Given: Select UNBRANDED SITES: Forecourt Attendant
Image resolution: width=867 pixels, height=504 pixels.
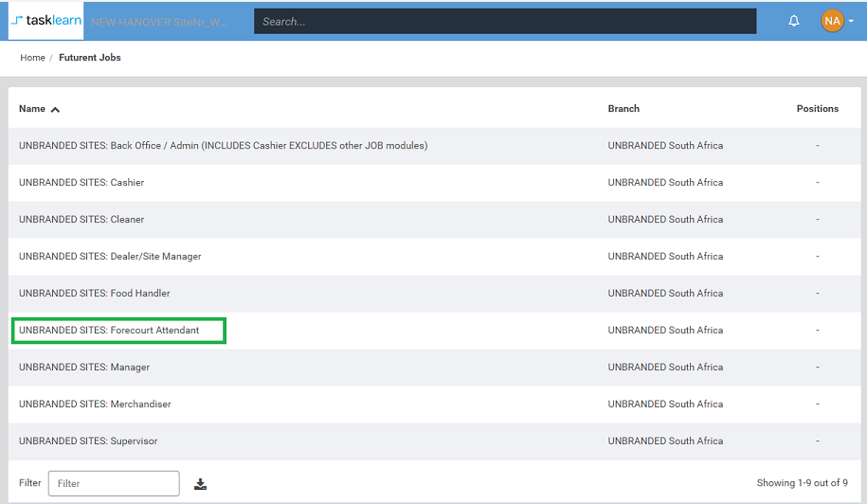Looking at the screenshot, I should pos(109,330).
